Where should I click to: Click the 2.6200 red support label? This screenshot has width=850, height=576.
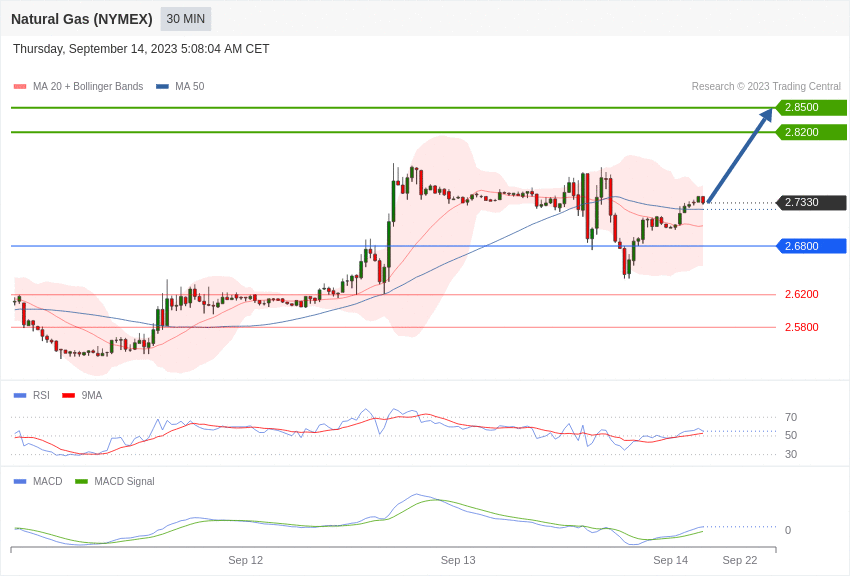(x=801, y=294)
